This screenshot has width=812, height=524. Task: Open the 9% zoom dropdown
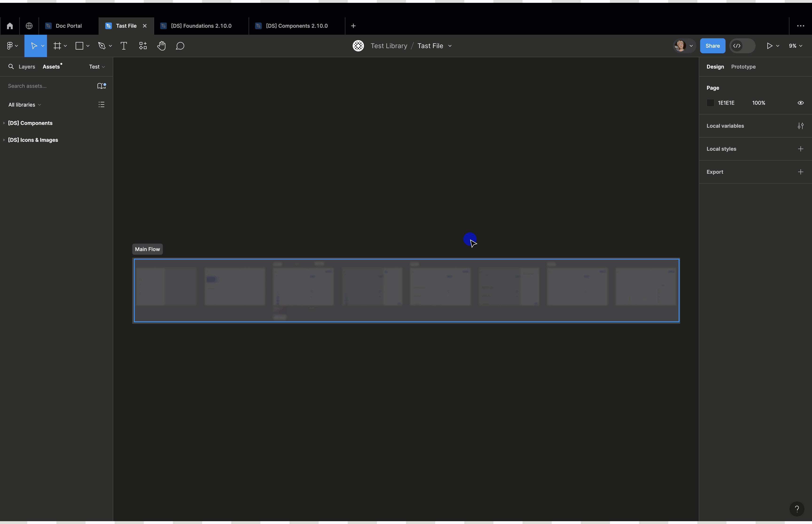(x=795, y=46)
